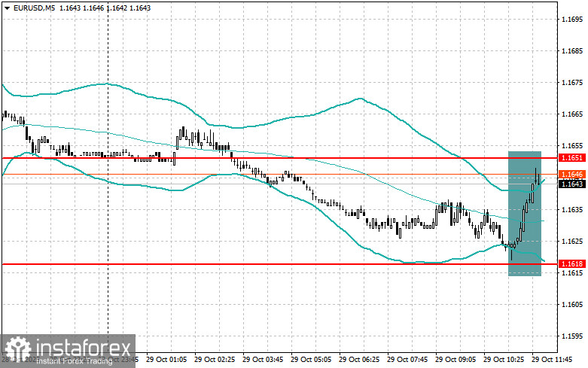Screen dimensions: 588x368
Task: Click the 1.1665 price axis value
Action: point(573,114)
